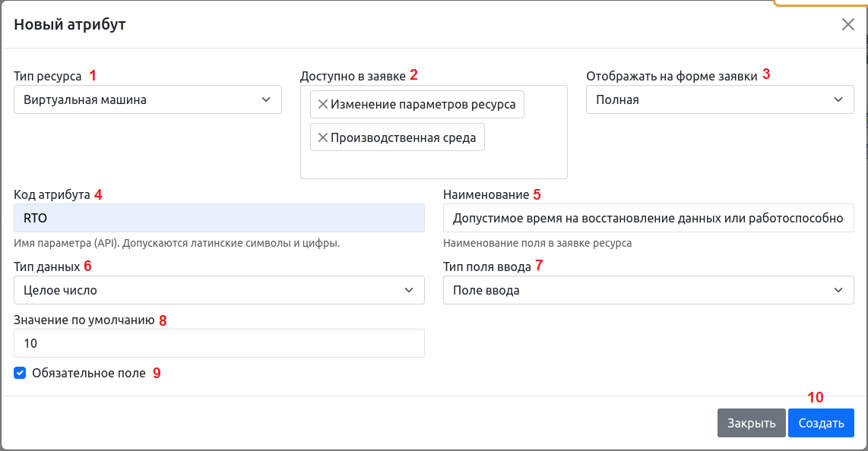Click the Код атрибута field label
Screen dimensions: 868x451
pyautogui.click(x=52, y=194)
